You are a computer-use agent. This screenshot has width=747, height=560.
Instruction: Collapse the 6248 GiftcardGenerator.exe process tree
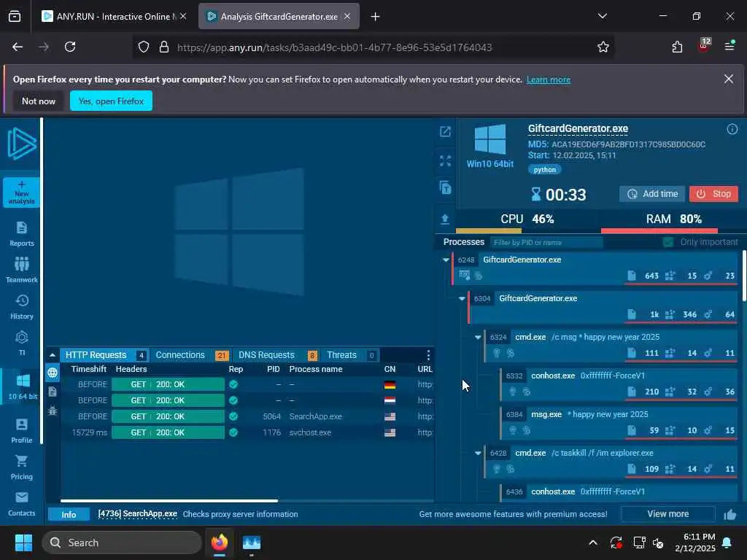tap(446, 260)
